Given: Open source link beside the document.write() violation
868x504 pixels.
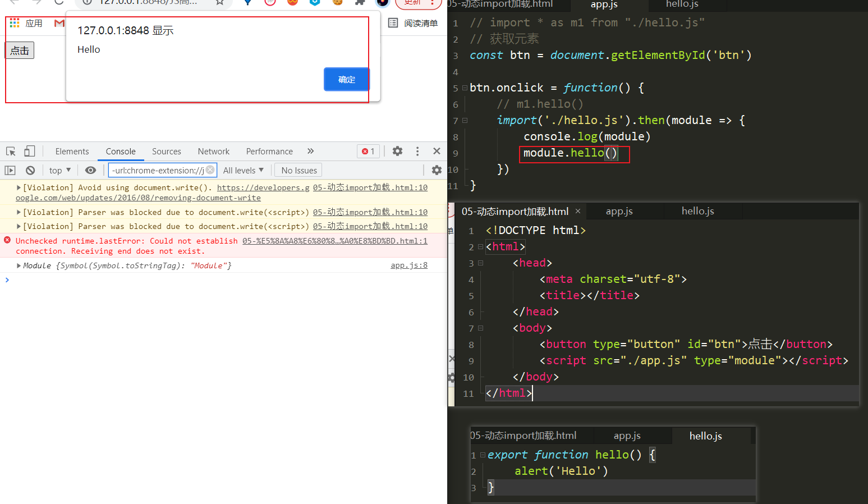Looking at the screenshot, I should click(x=370, y=187).
